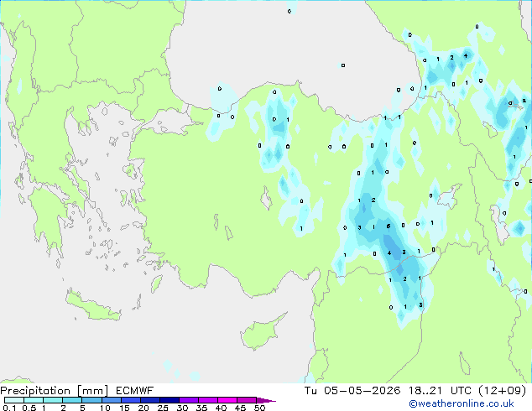Click the legend tick label '20'
This screenshot has height=411, width=532.
(x=143, y=408)
